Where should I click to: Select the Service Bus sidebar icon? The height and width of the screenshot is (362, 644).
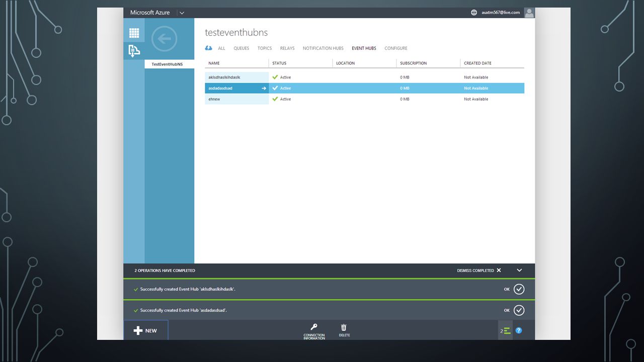click(134, 50)
